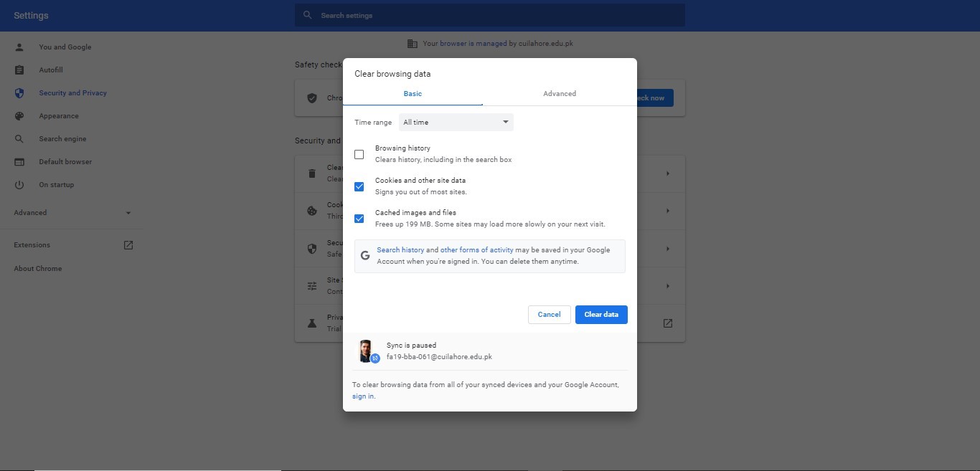Switch to the Basic tab in the dialog
980x471 pixels.
tap(413, 94)
